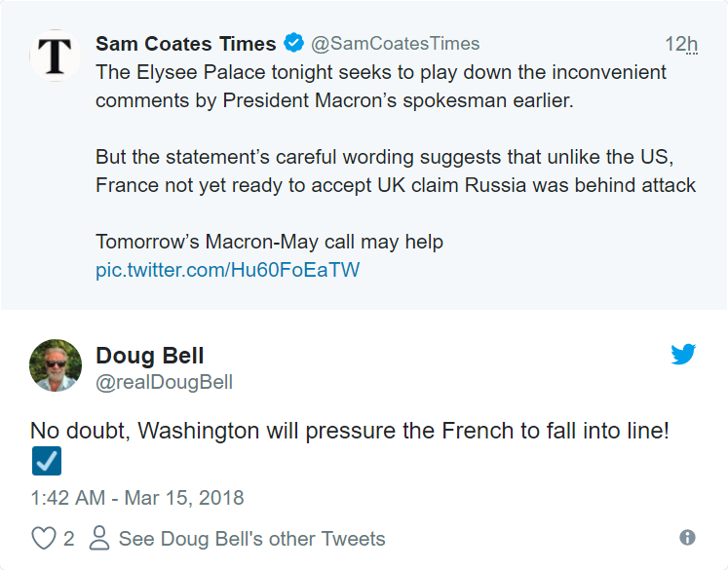
Task: Open the Sam Coates Times profile name
Action: [186, 44]
